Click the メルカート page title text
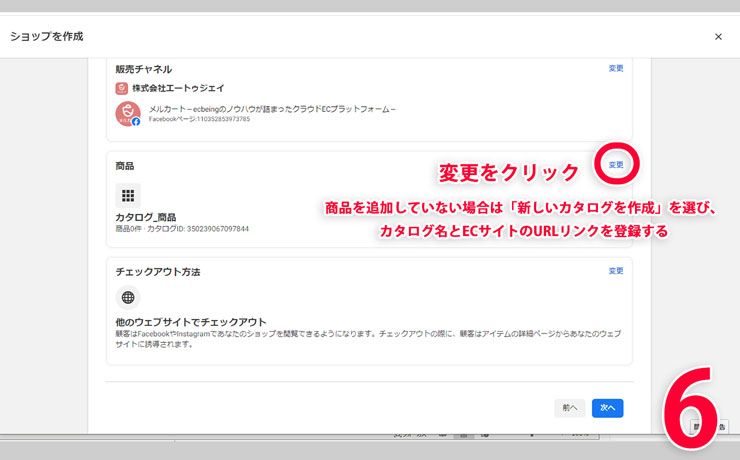740x460 pixels. tap(272, 109)
